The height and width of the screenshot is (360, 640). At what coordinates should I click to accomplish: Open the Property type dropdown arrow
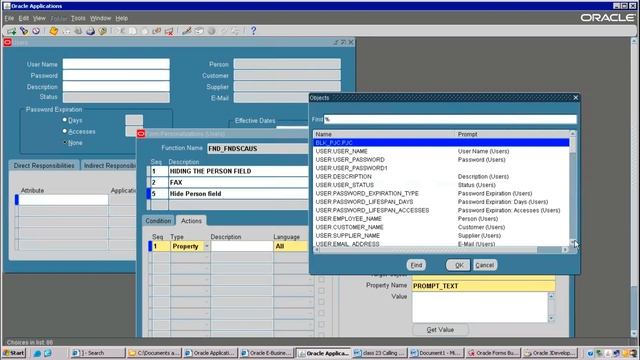207,246
